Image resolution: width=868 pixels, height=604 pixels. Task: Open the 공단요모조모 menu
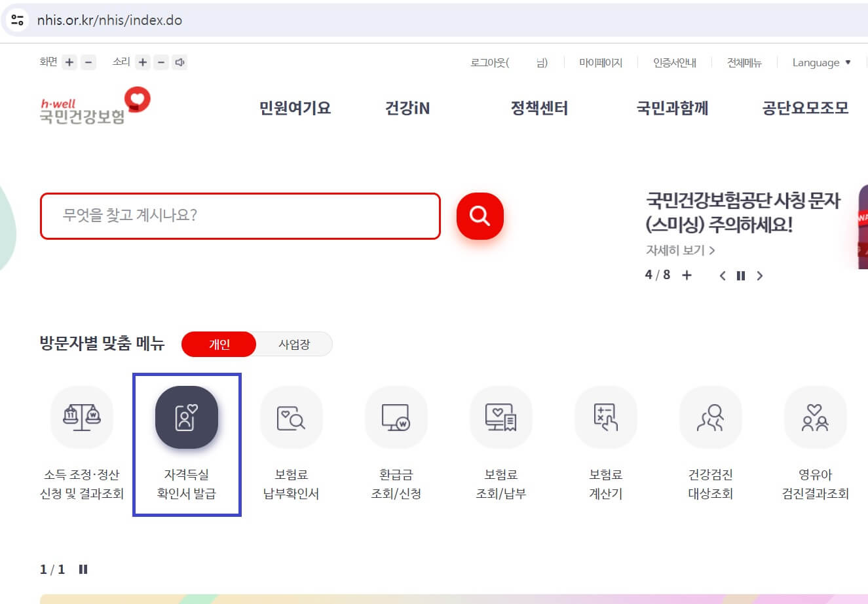(x=805, y=108)
